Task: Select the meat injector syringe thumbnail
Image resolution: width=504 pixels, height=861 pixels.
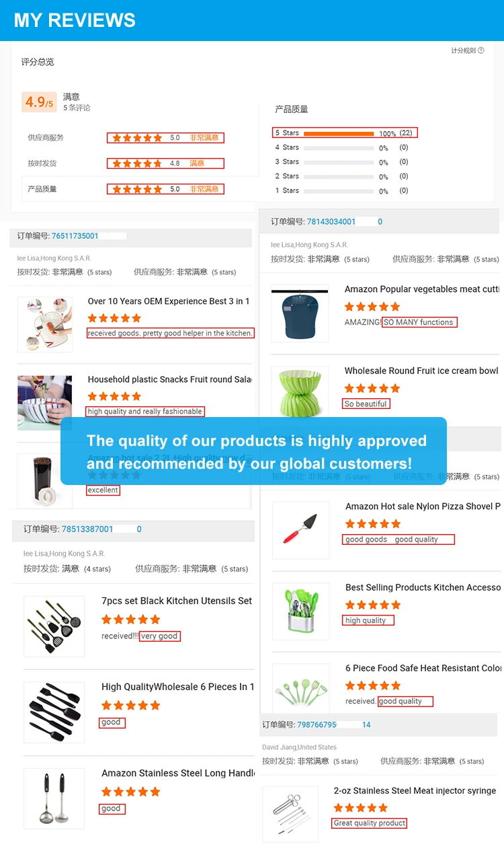Action: pyautogui.click(x=290, y=814)
